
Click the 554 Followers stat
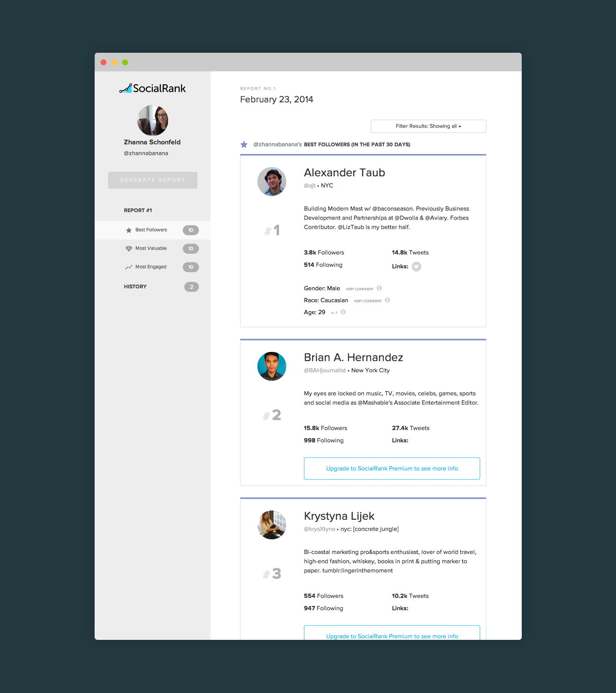pos(324,596)
